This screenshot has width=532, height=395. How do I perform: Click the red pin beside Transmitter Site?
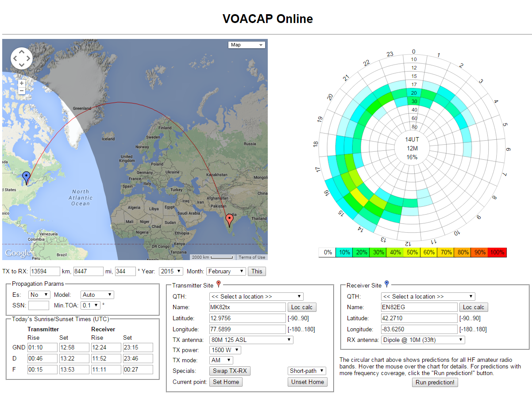point(218,284)
